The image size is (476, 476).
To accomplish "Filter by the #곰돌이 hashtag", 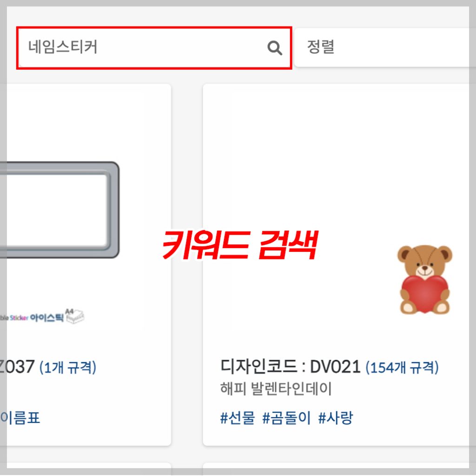I will [x=286, y=418].
